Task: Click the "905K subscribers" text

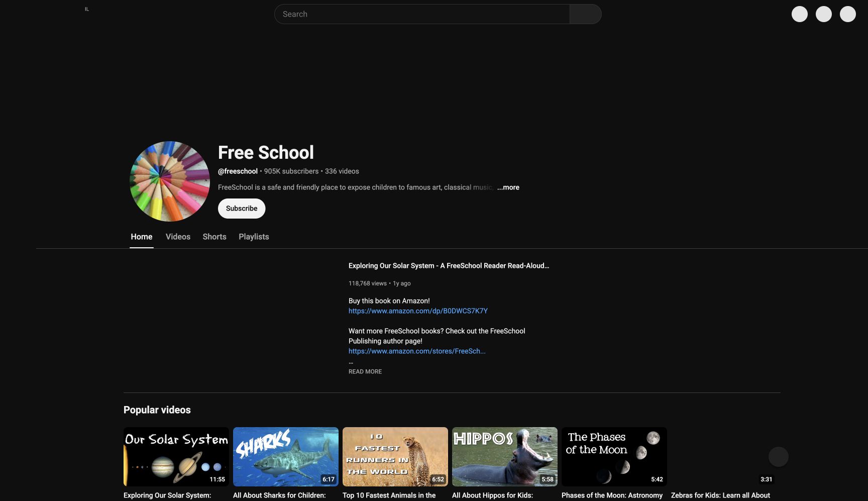Action: tap(291, 171)
